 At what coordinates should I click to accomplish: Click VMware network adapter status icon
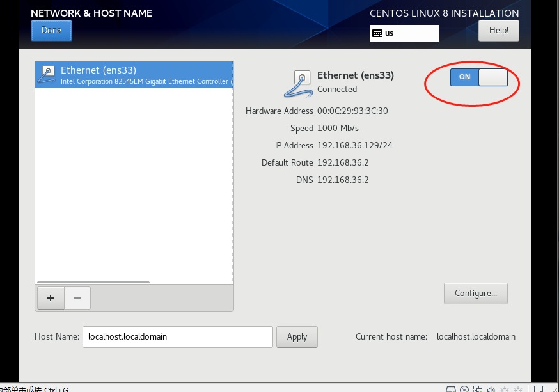478,389
